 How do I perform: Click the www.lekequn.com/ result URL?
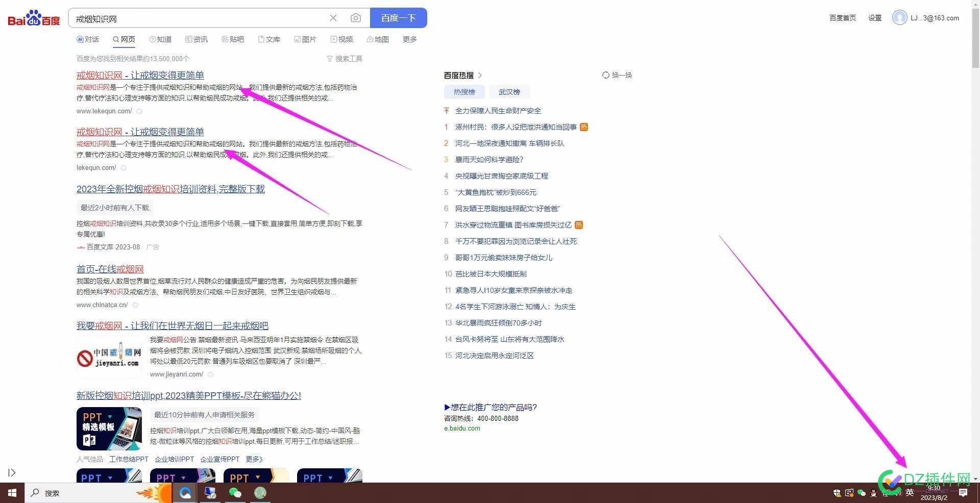(x=104, y=111)
